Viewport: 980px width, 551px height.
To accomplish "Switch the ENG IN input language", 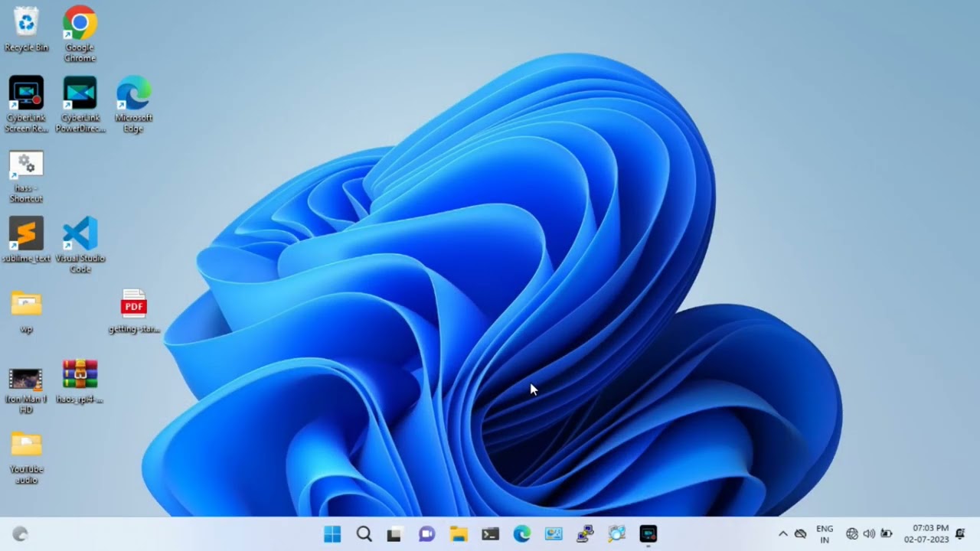I will tap(825, 534).
